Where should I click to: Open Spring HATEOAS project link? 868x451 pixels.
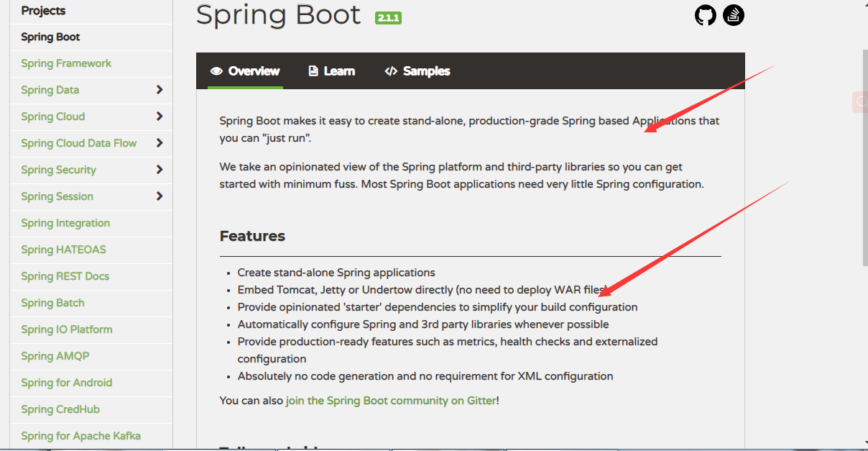pyautogui.click(x=63, y=250)
